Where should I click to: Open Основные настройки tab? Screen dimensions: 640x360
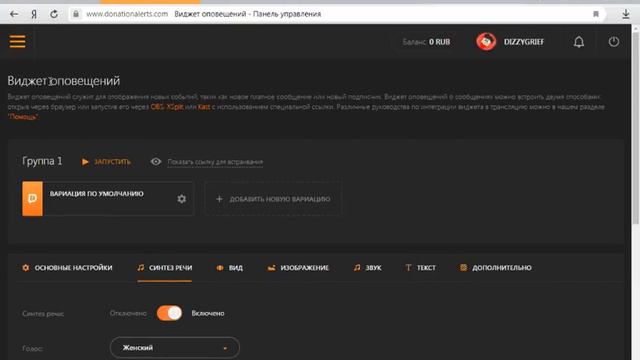(x=67, y=268)
